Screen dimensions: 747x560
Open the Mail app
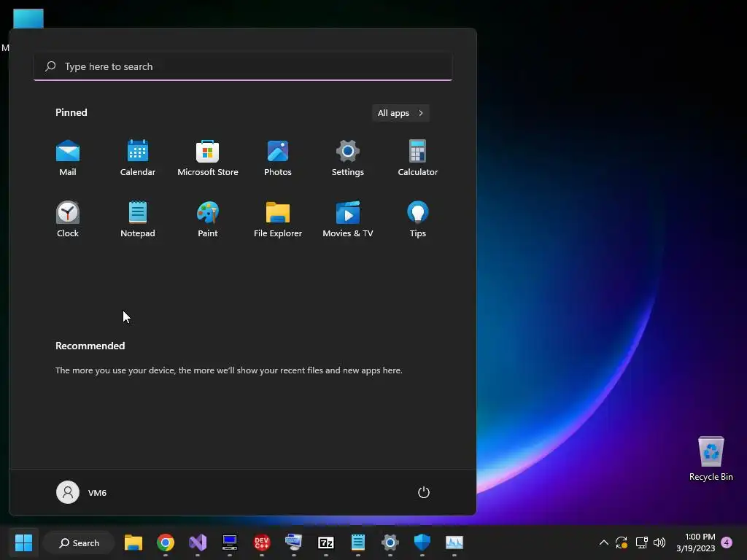68,158
